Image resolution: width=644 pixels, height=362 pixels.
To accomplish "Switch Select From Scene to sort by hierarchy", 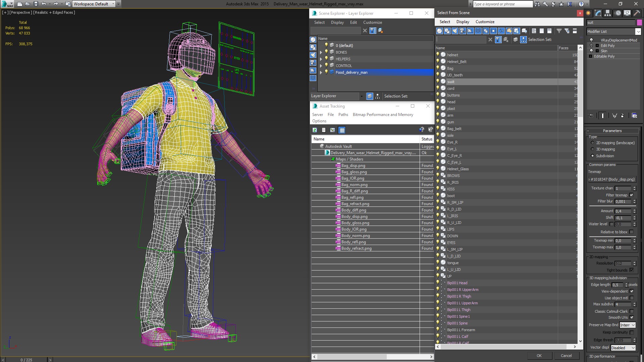I will (523, 40).
